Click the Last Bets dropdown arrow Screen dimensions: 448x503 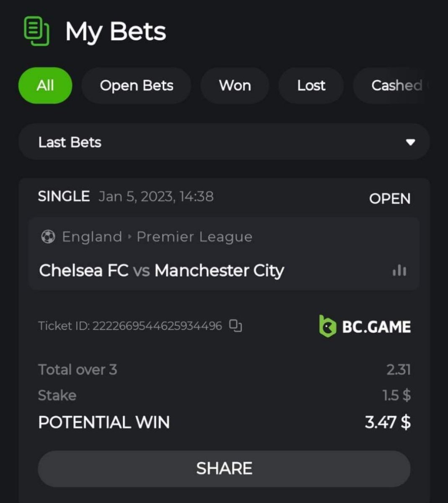coord(411,143)
